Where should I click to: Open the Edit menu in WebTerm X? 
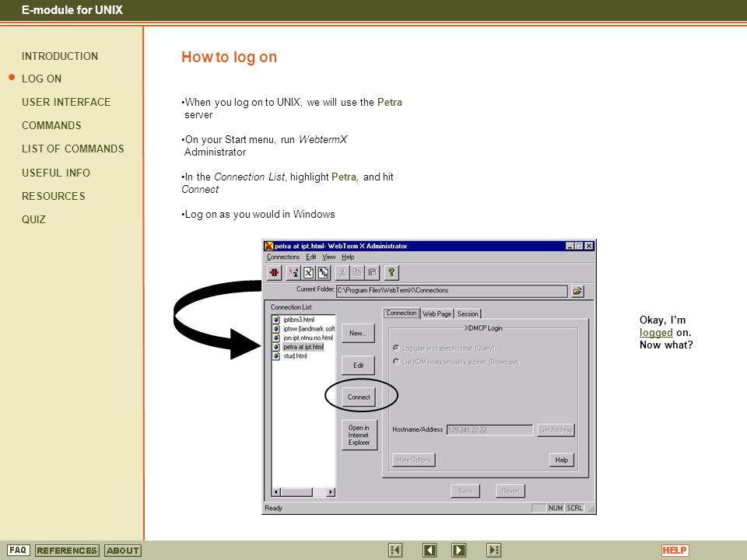[310, 257]
